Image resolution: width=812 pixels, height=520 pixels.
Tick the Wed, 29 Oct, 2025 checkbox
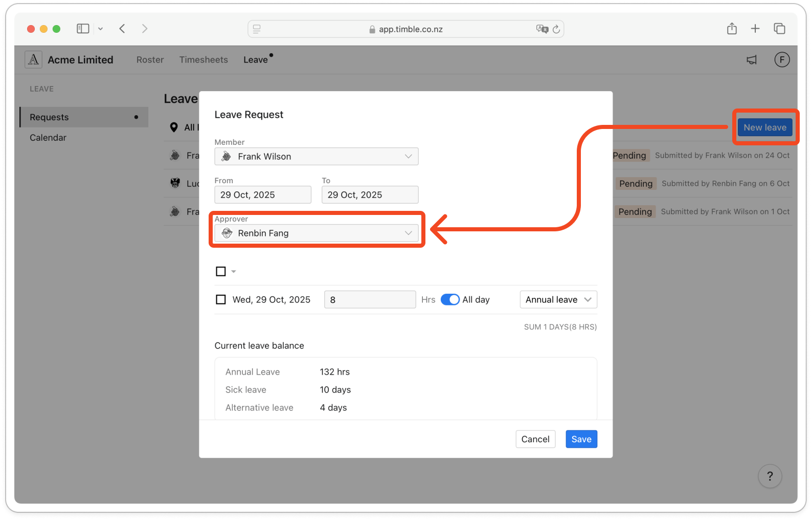221,299
